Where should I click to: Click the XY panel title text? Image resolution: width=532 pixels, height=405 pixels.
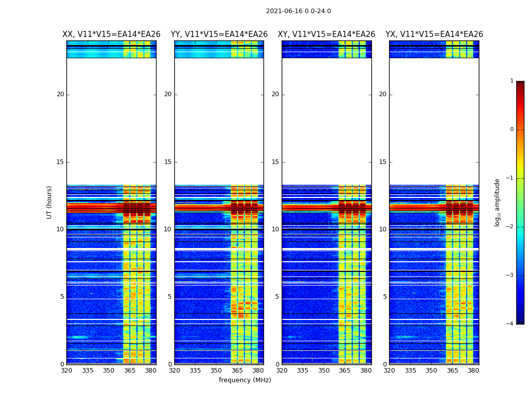[x=326, y=34]
